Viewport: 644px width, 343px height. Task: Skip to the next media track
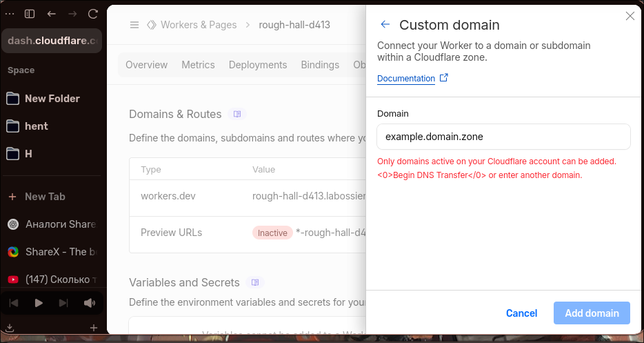(63, 303)
